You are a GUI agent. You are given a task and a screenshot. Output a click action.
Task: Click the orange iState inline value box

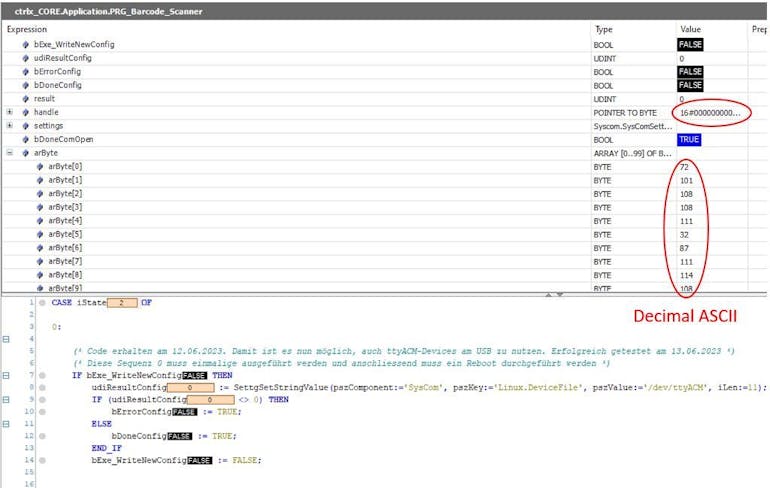(x=121, y=302)
